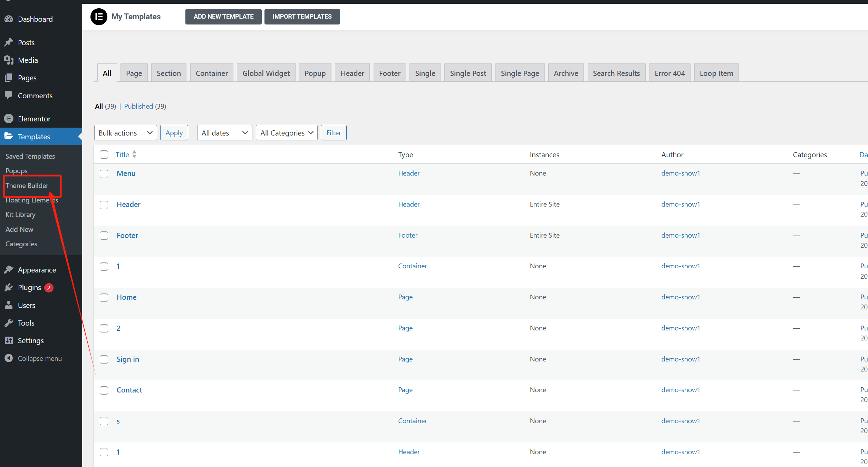Expand the All dates filter dropdown
The image size is (868, 467).
[x=224, y=133]
